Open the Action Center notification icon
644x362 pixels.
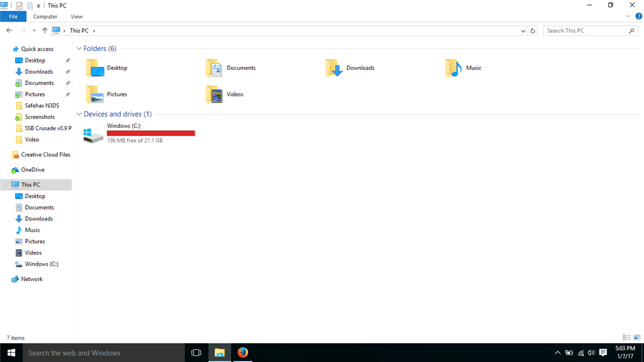(603, 353)
